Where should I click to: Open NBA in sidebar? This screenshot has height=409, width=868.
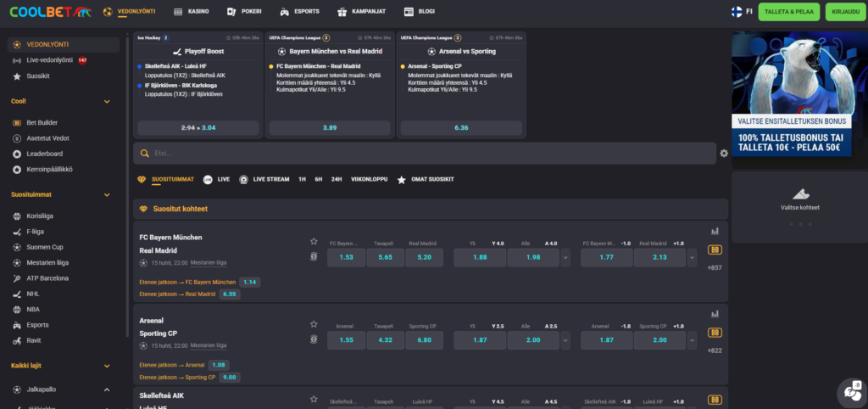pyautogui.click(x=33, y=309)
